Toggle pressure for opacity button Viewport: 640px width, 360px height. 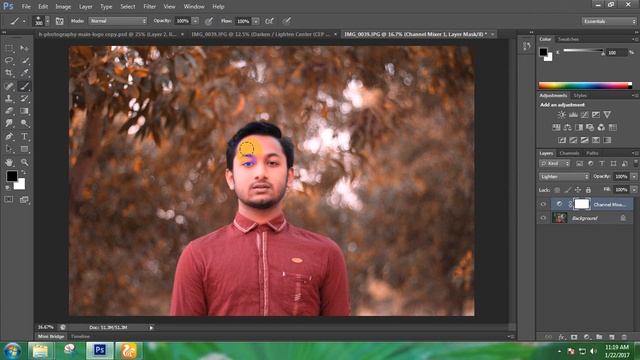coord(209,21)
